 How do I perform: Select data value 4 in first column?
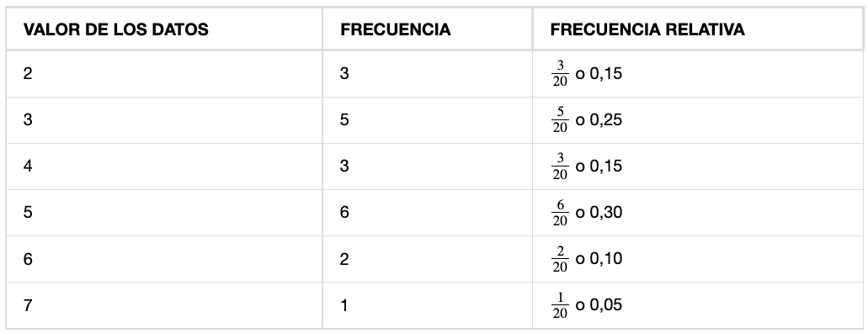click(164, 166)
